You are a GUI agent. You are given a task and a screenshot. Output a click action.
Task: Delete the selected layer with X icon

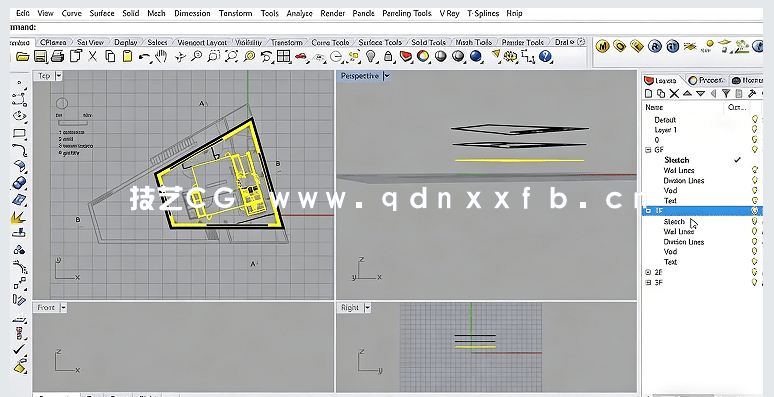tap(674, 93)
